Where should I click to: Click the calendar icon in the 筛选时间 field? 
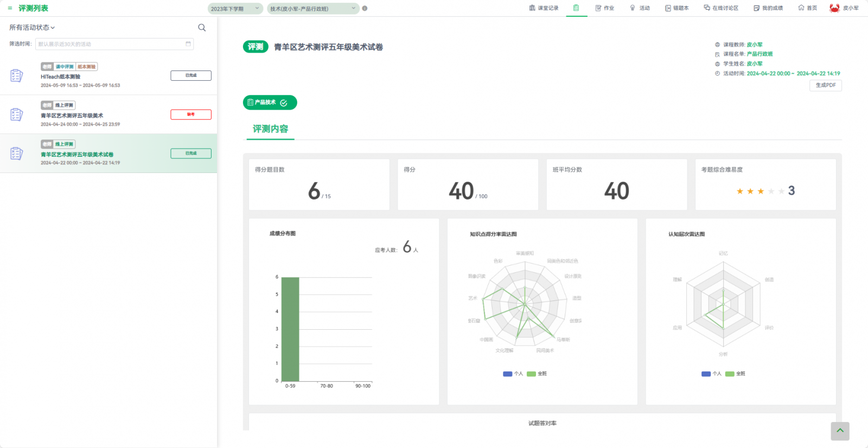point(188,44)
